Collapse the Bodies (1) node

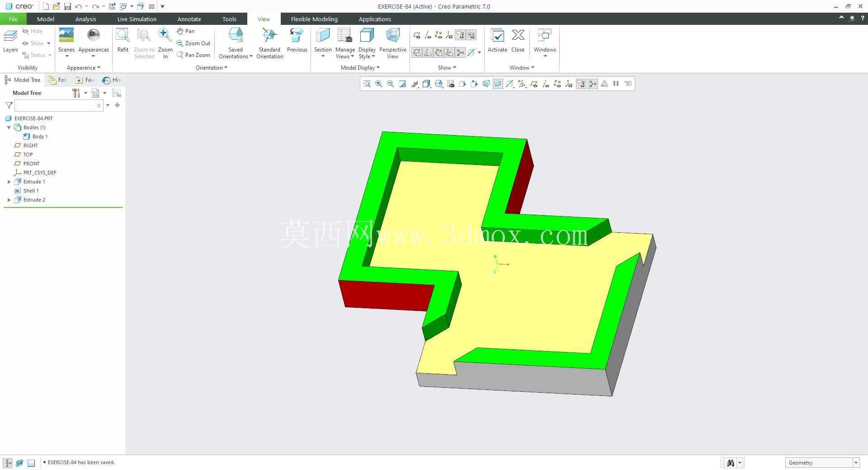pos(9,127)
